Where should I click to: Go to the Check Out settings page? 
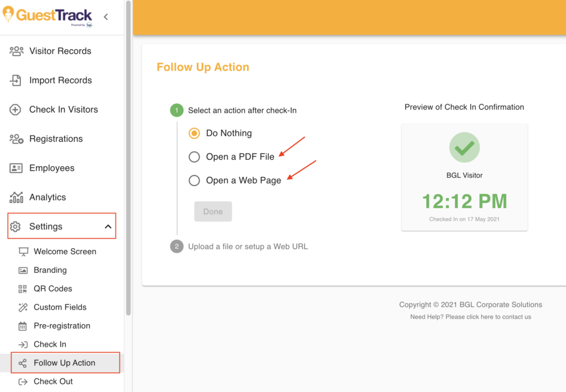point(53,381)
